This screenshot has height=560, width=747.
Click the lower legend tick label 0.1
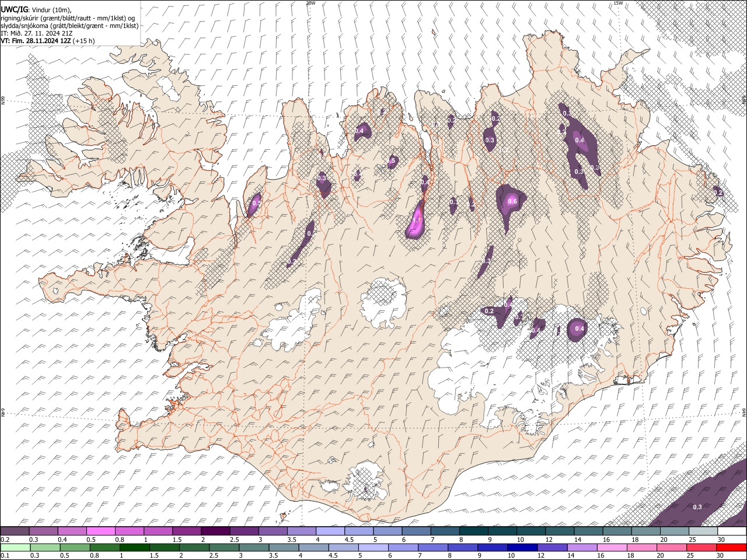coord(5,555)
